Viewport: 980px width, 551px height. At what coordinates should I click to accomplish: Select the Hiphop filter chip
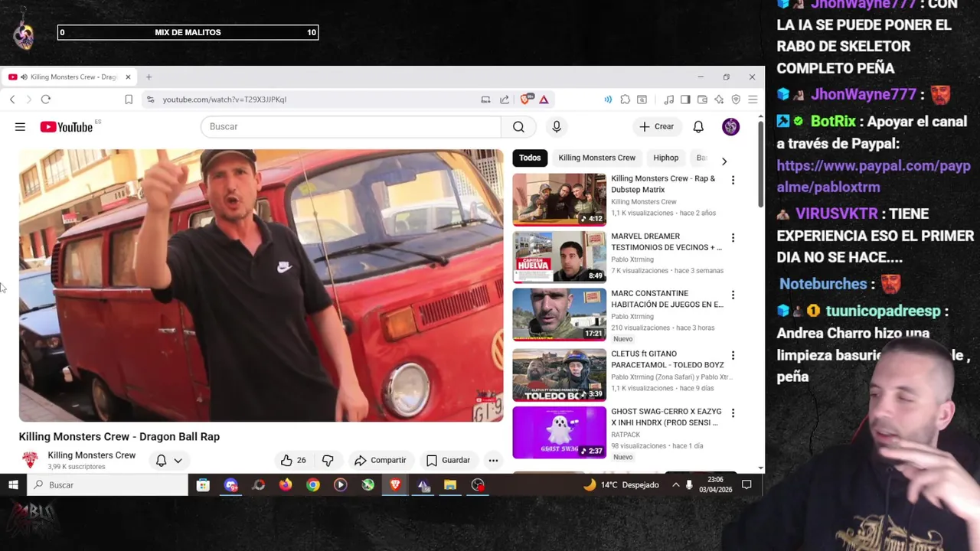666,158
